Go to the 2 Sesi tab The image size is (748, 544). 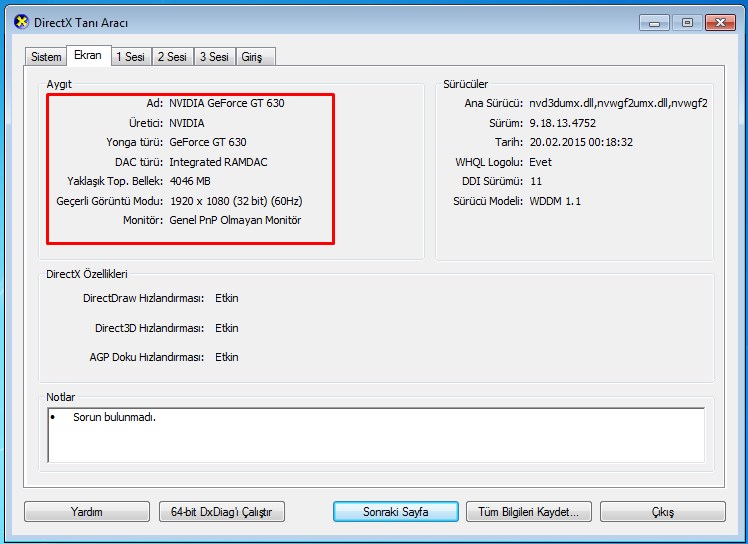click(172, 57)
